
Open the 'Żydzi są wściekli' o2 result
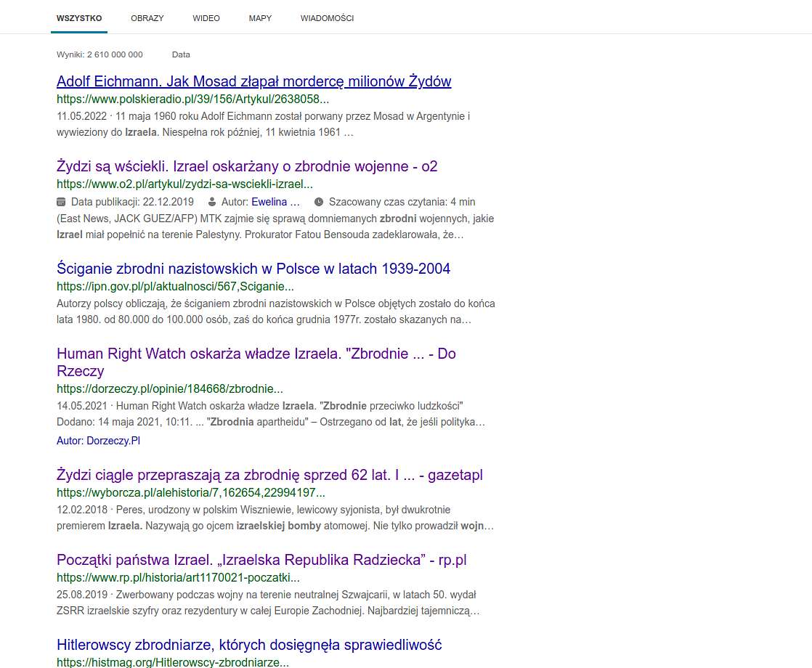pos(247,166)
